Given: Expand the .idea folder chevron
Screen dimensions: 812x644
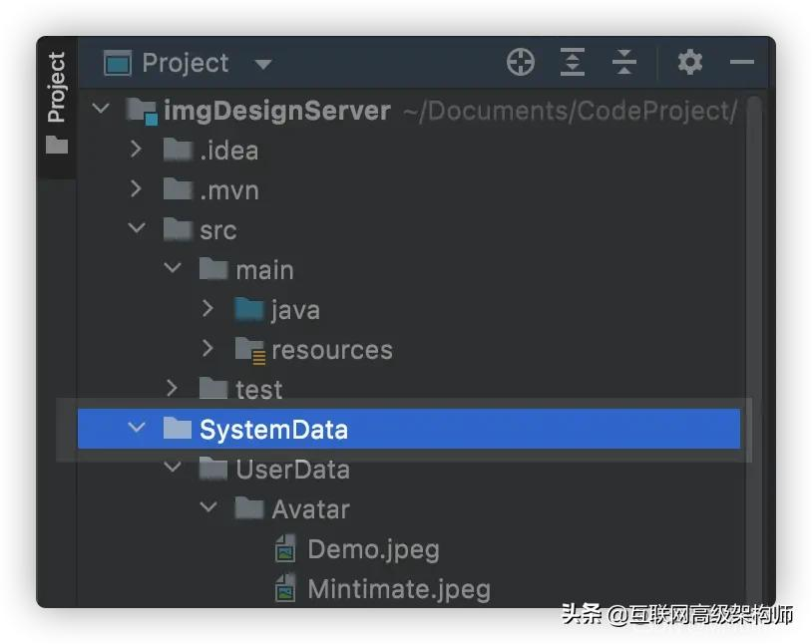Looking at the screenshot, I should (136, 150).
